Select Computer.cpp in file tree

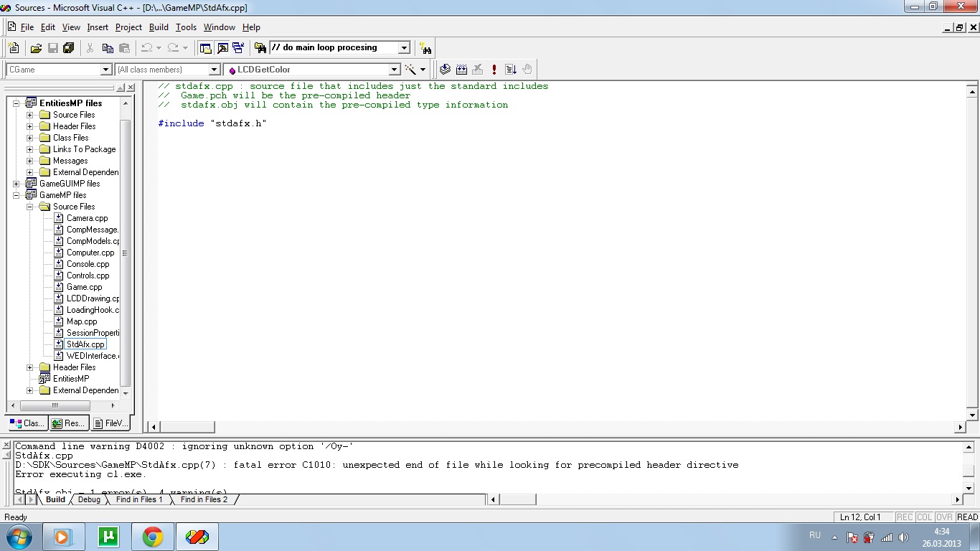(x=90, y=253)
